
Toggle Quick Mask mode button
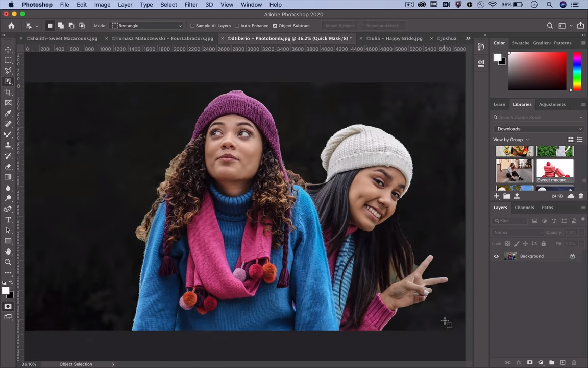[x=8, y=306]
